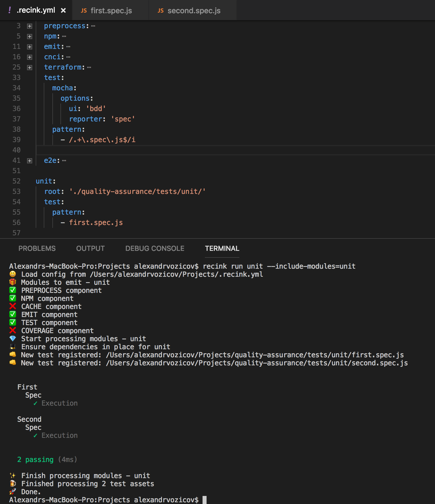Click 'first.spec.js' pattern entry on line 56
The image size is (435, 504).
click(96, 223)
